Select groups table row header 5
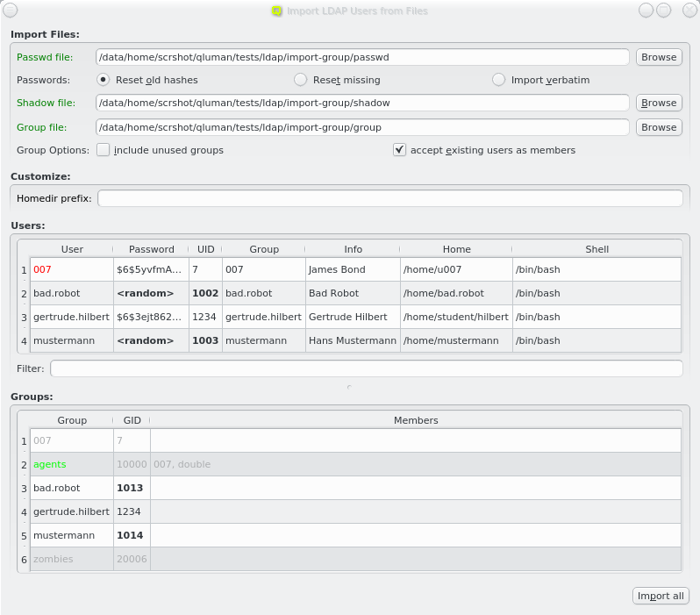 tap(24, 535)
